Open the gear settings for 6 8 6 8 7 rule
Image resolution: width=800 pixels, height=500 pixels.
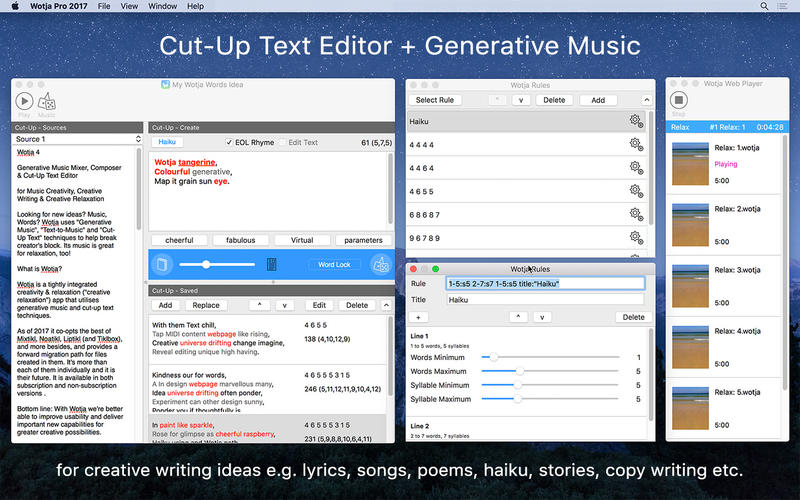coord(636,214)
